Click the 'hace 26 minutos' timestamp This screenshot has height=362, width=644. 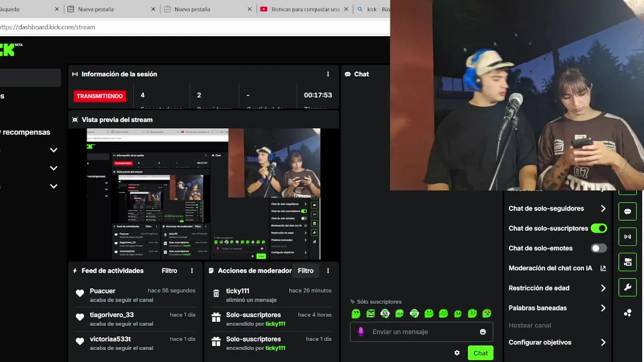(x=310, y=291)
